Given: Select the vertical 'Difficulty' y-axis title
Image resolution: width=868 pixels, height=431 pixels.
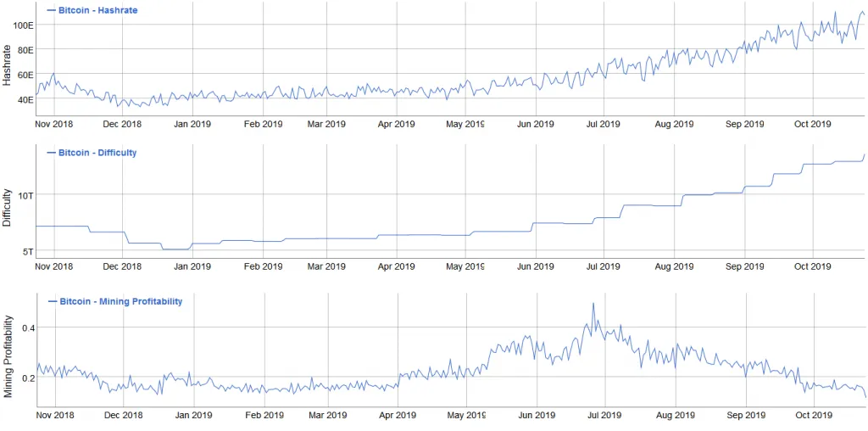Looking at the screenshot, I should coord(7,208).
